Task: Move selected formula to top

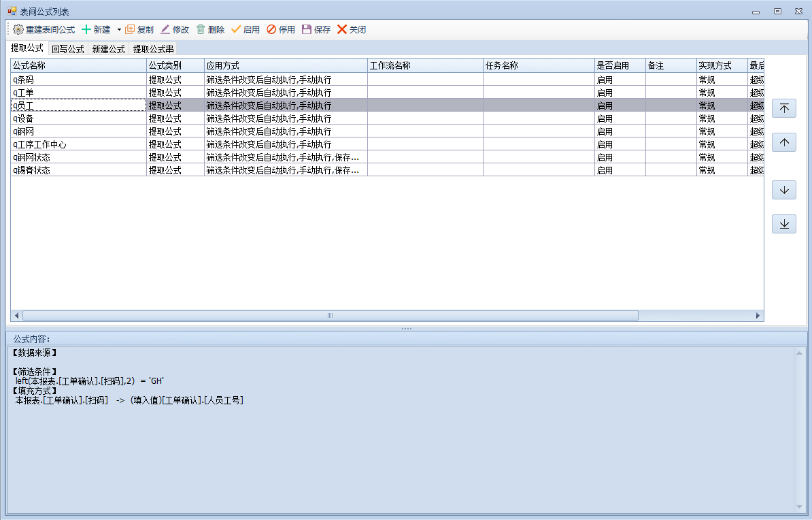Action: coord(784,109)
